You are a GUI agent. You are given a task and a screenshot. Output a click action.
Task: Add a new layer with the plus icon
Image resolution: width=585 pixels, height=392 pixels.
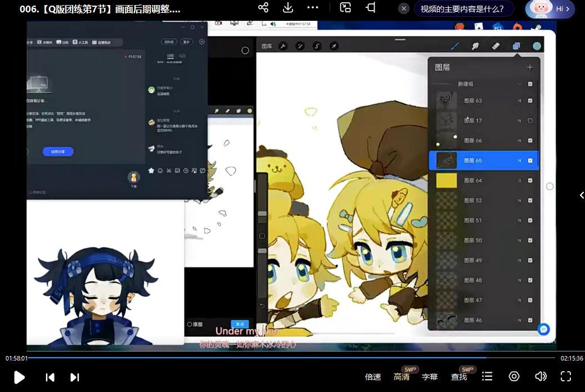[530, 66]
